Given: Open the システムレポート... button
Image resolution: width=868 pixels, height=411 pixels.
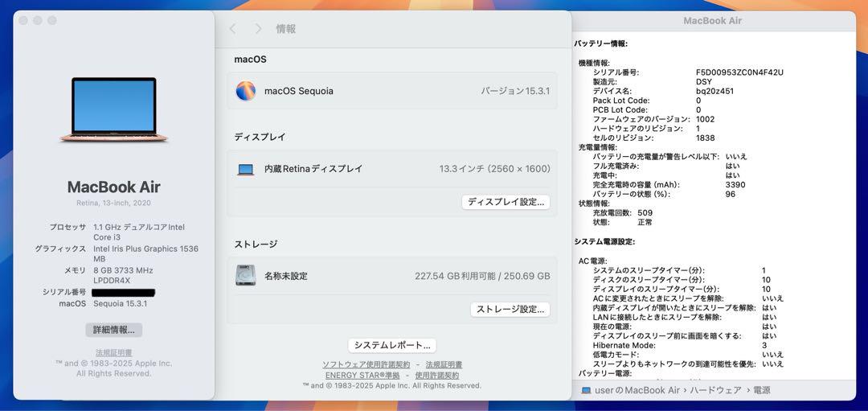Looking at the screenshot, I should (392, 345).
